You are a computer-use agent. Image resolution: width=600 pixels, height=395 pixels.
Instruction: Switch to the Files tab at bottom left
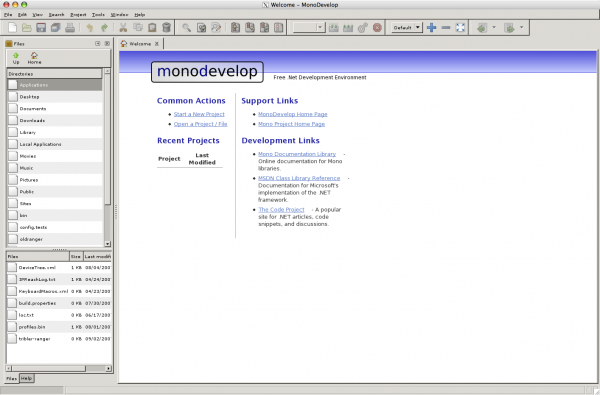tap(11, 378)
